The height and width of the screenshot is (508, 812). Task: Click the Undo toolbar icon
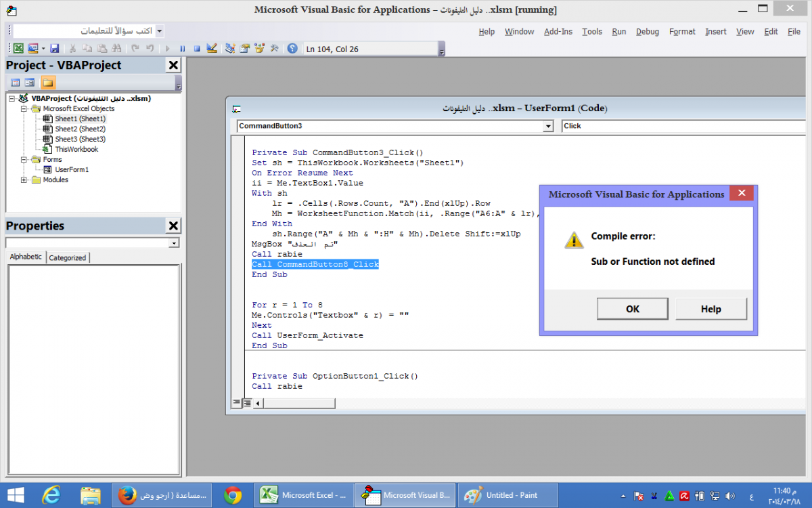point(135,48)
